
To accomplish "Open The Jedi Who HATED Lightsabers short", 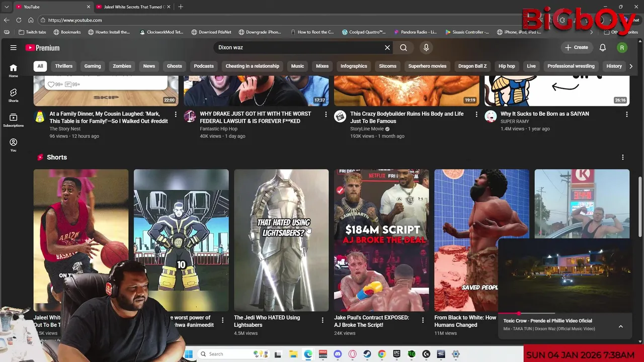I will click(x=281, y=240).
